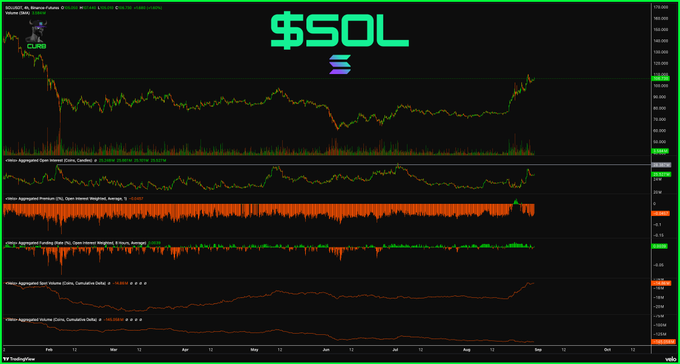Click the 70.000 price axis label
The image size is (680, 364).
point(660,119)
